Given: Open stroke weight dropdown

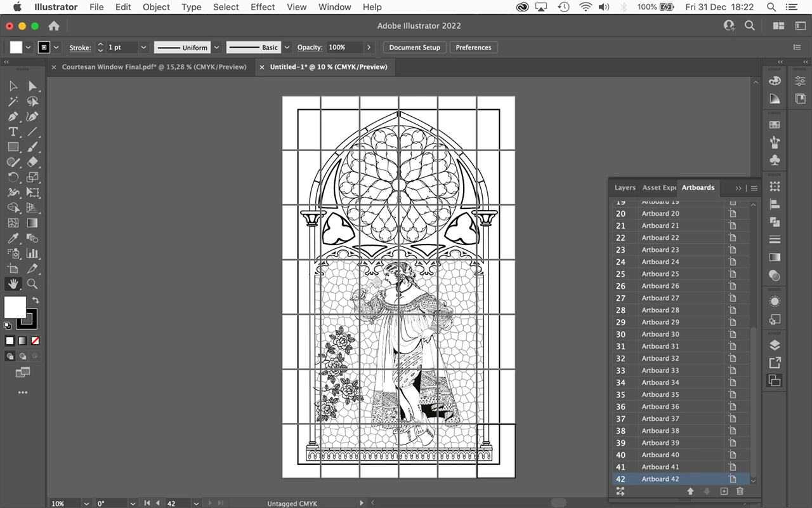Looking at the screenshot, I should (x=143, y=48).
